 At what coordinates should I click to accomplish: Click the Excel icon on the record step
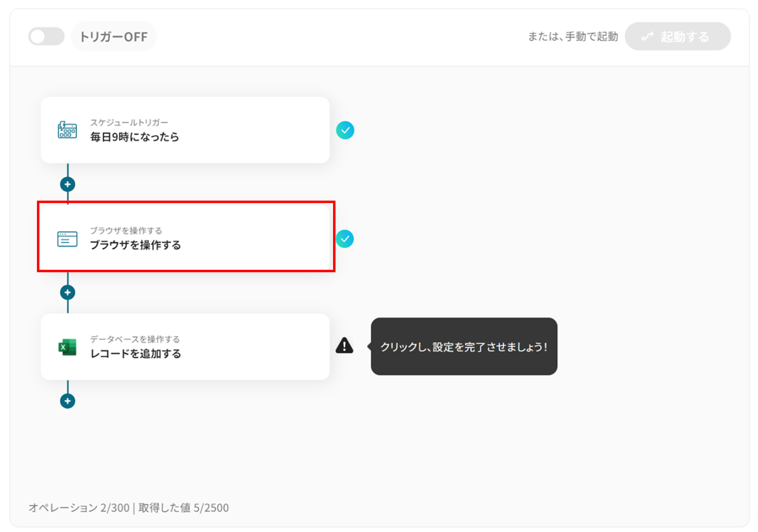(67, 347)
